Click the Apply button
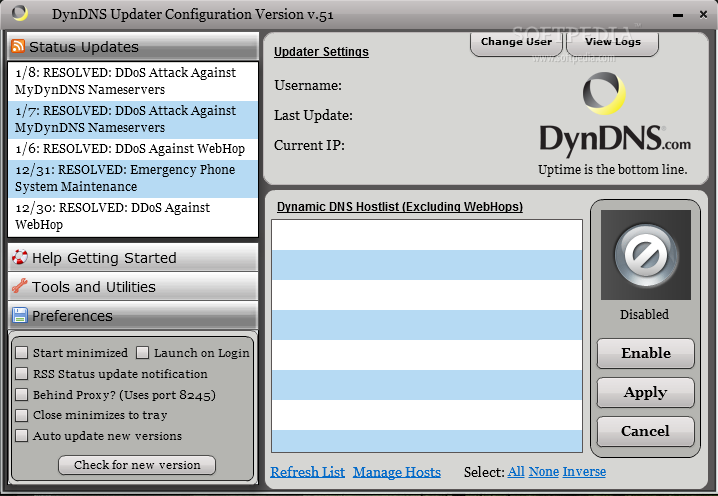This screenshot has width=718, height=496. pos(646,392)
